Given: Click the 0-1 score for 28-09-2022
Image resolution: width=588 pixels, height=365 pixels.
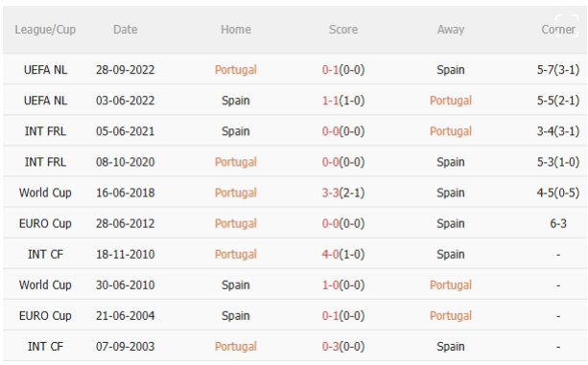Looking at the screenshot, I should 330,70.
